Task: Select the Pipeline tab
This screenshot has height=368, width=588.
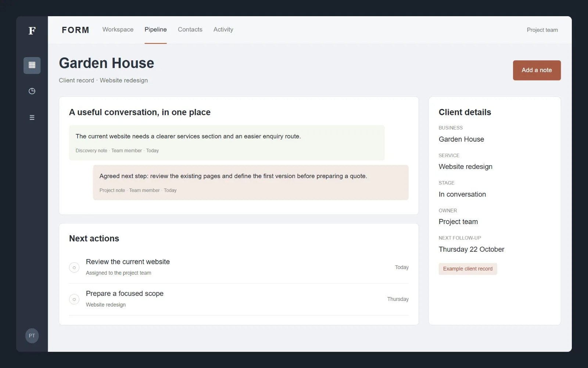Action: [x=155, y=29]
